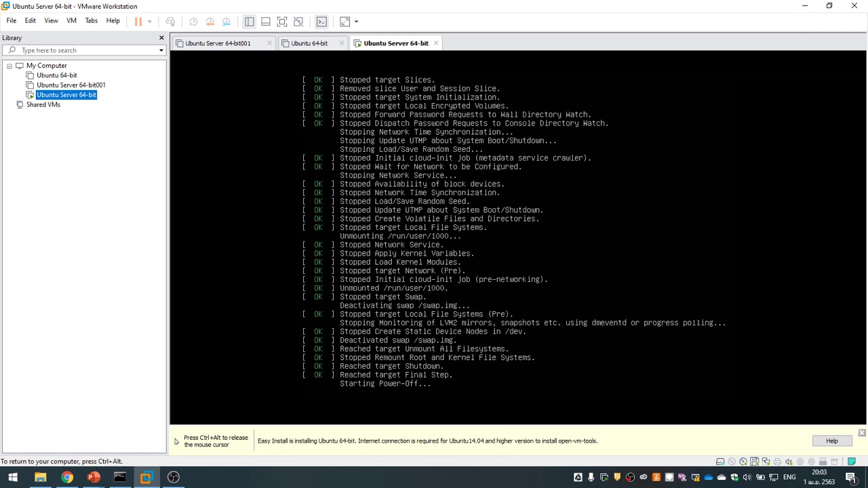Click the stretch guest display icon
The image size is (868, 488).
(344, 22)
